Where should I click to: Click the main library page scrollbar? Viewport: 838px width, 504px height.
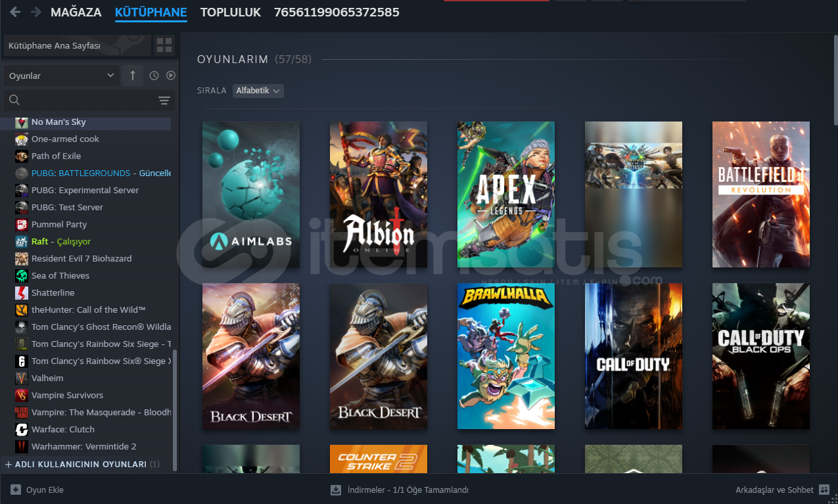835,79
